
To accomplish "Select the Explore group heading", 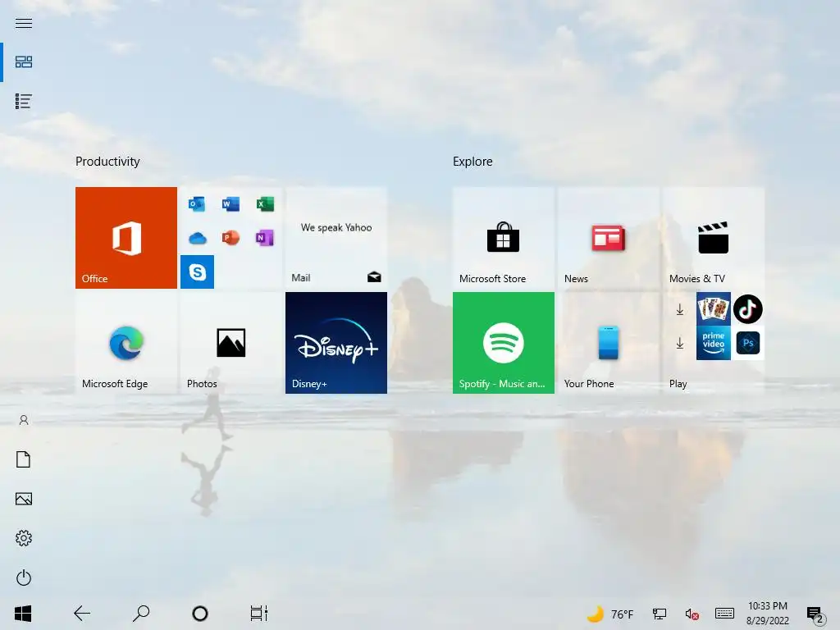I will 472,162.
